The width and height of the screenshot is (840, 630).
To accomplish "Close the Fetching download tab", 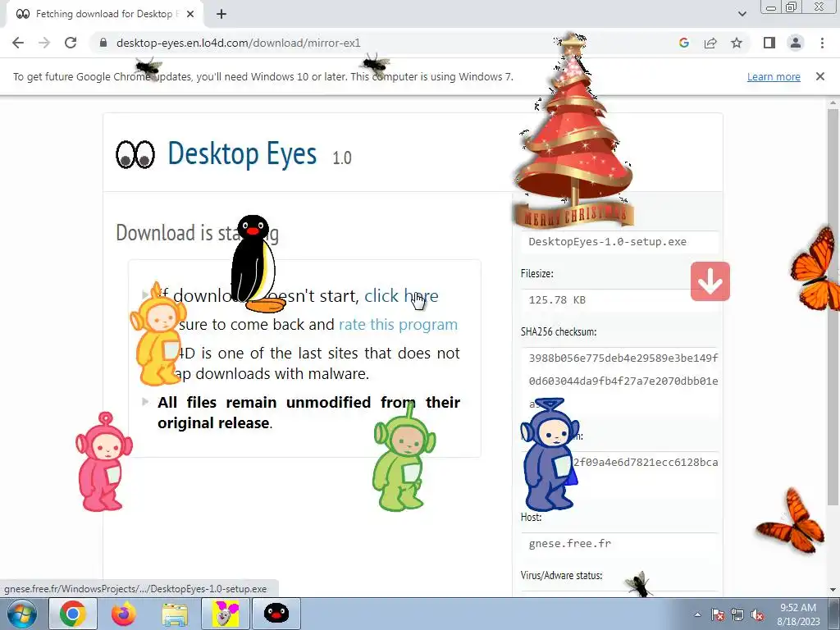I will tap(190, 14).
